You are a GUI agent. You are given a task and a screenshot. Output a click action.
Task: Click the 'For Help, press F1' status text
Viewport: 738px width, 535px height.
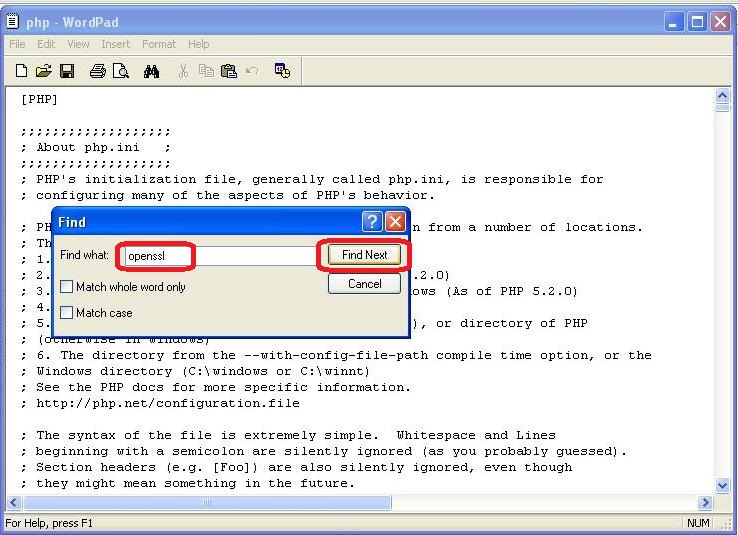(49, 523)
